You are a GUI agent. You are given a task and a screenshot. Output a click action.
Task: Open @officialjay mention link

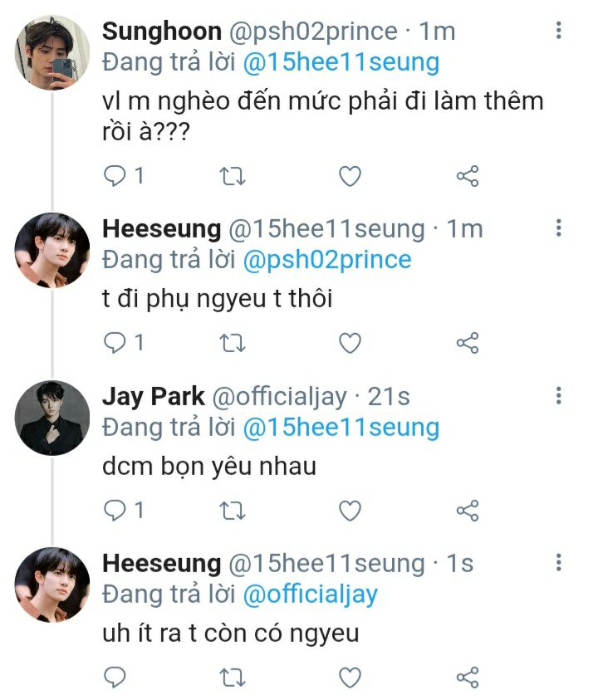310,595
